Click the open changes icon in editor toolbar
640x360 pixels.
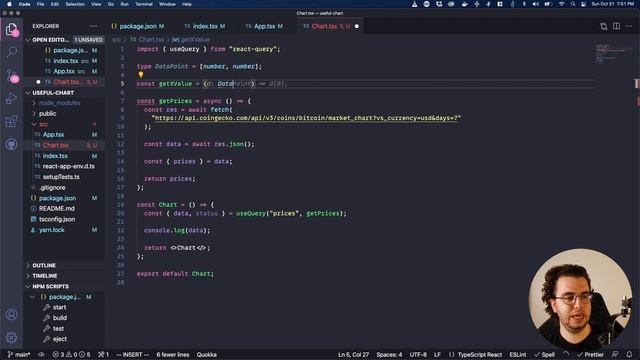(x=603, y=27)
